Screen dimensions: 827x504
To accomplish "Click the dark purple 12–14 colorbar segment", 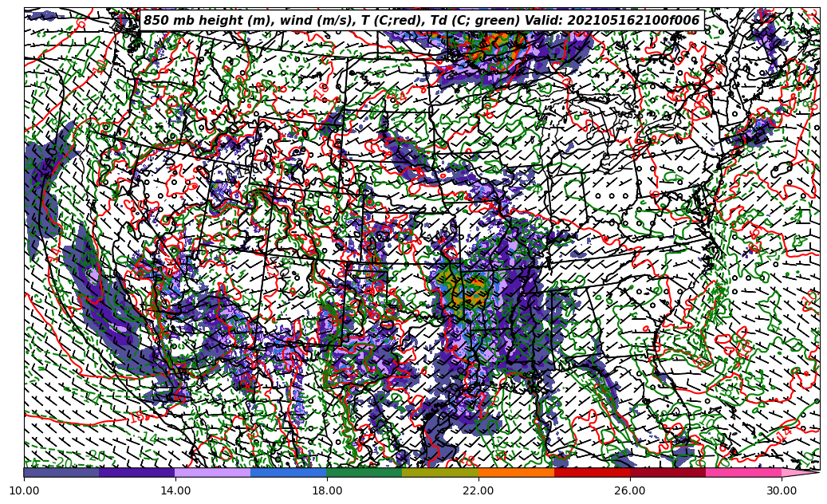I will [137, 472].
